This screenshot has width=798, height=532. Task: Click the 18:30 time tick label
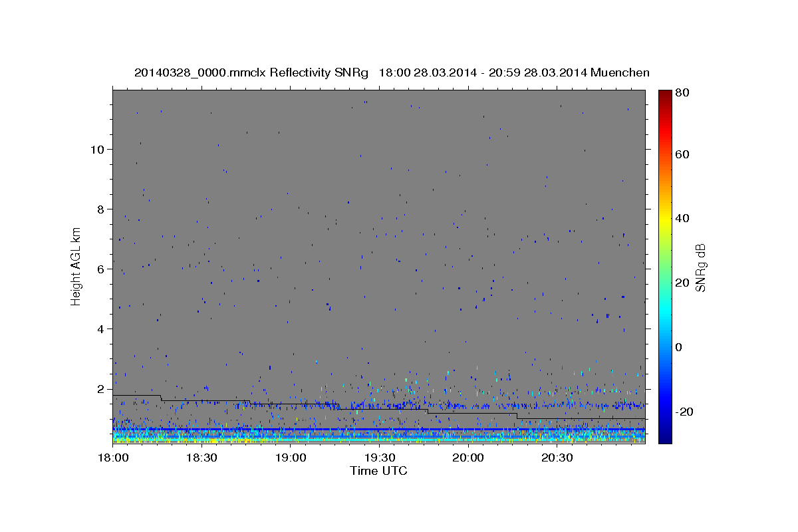point(201,459)
